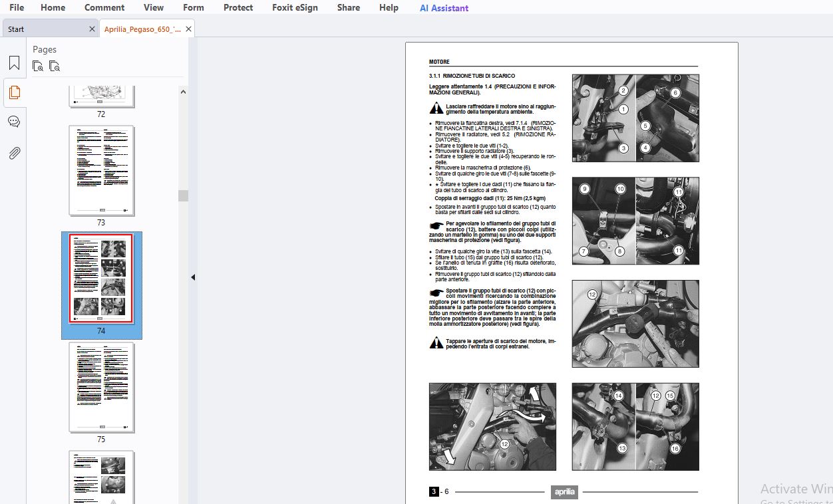Viewport: 833px width, 504px height.
Task: Click the photo showing parts 14 and 13
Action: pyautogui.click(x=635, y=427)
